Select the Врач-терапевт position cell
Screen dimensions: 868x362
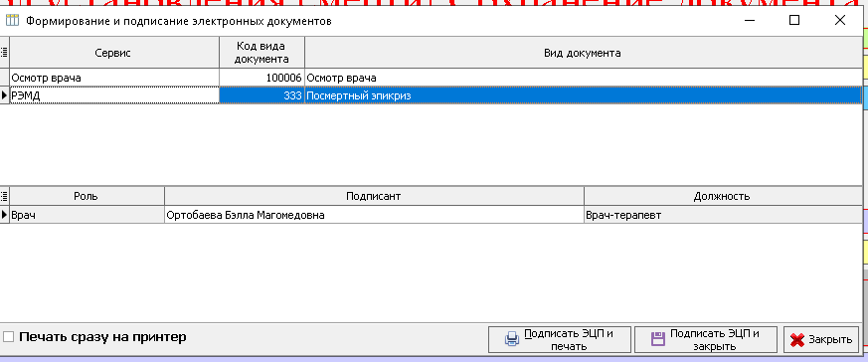tap(723, 215)
